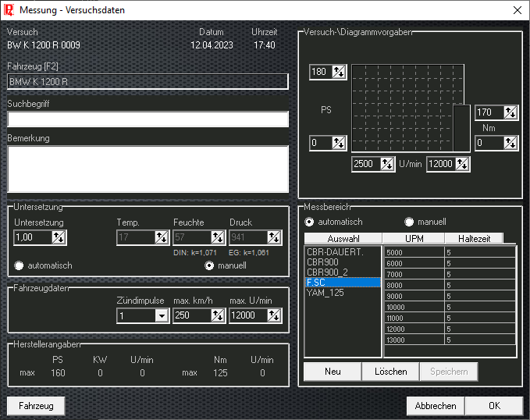Open the Zündimpulse dropdown
This screenshot has width=530, height=420.
tap(162, 315)
